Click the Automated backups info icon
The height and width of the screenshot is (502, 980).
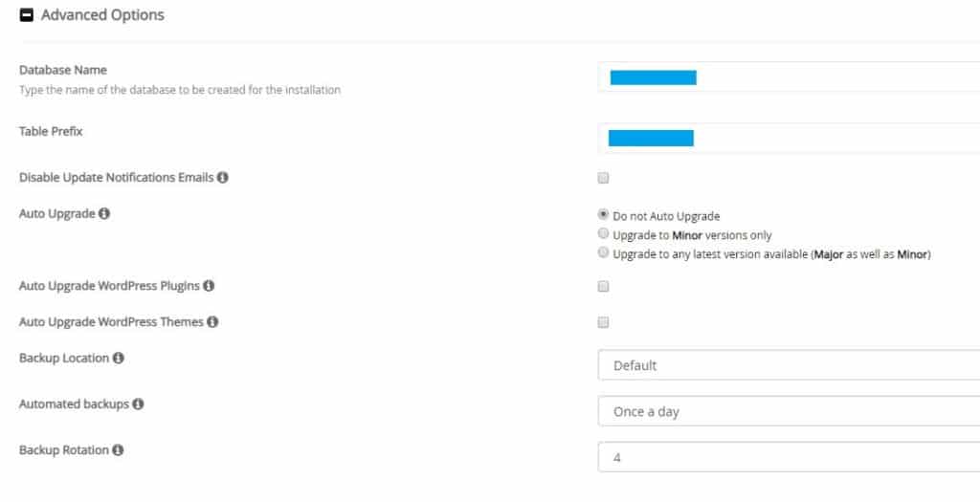point(138,404)
